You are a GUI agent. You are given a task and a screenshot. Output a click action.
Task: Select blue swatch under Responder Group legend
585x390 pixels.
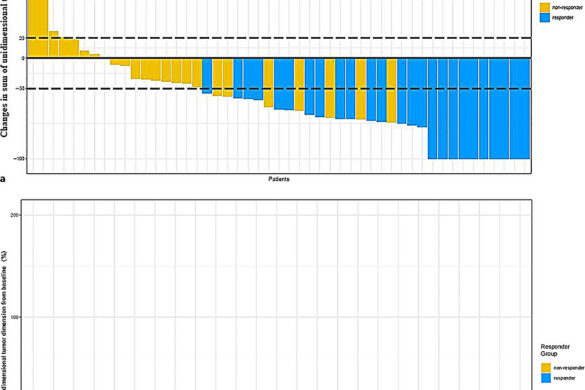point(546,378)
